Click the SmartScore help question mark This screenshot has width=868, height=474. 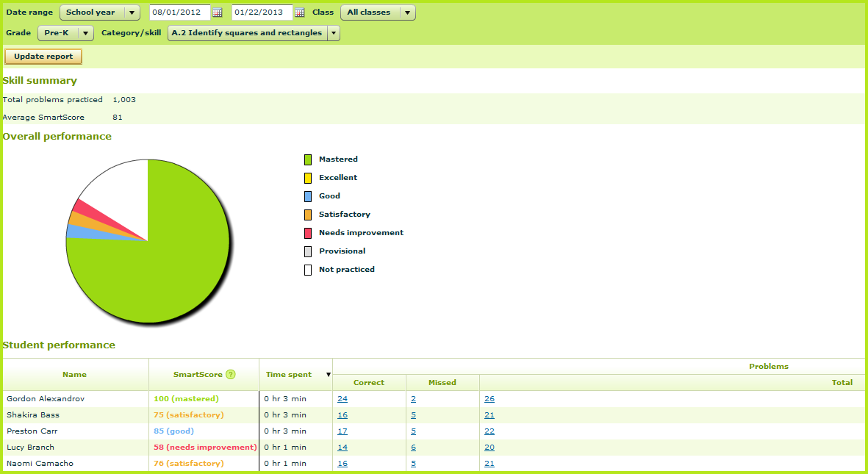pyautogui.click(x=230, y=374)
